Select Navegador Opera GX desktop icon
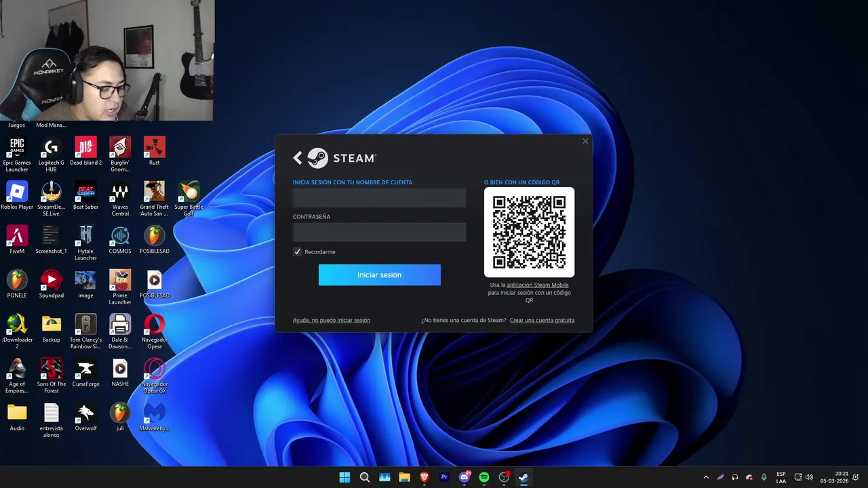The height and width of the screenshot is (488, 868). 155,376
